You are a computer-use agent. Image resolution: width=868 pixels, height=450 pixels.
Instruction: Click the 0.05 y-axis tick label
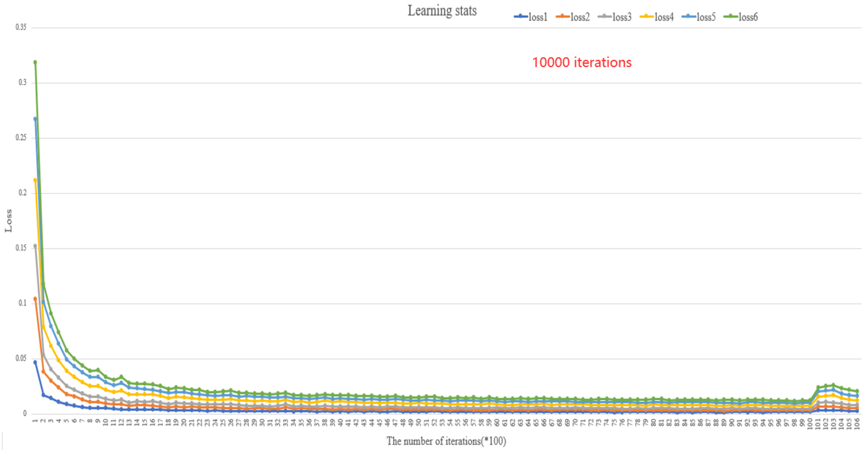click(x=21, y=358)
